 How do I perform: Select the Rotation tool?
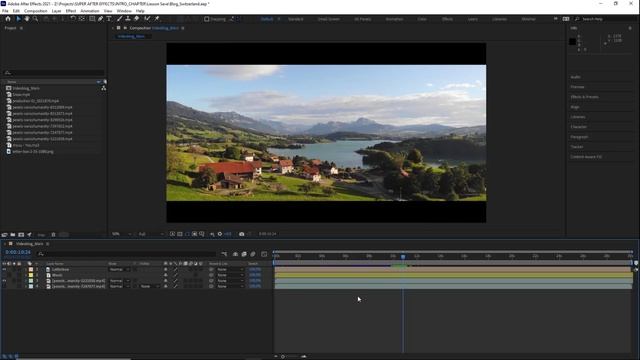click(x=73, y=19)
